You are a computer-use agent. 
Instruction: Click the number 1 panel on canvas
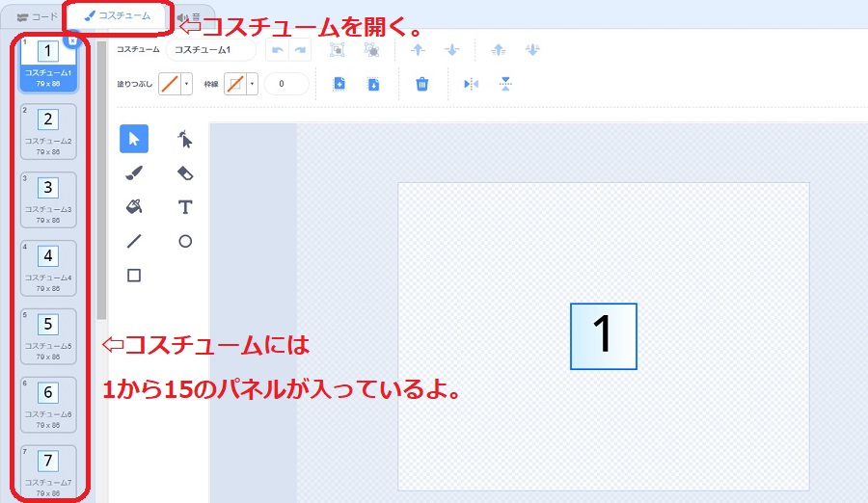tap(604, 336)
